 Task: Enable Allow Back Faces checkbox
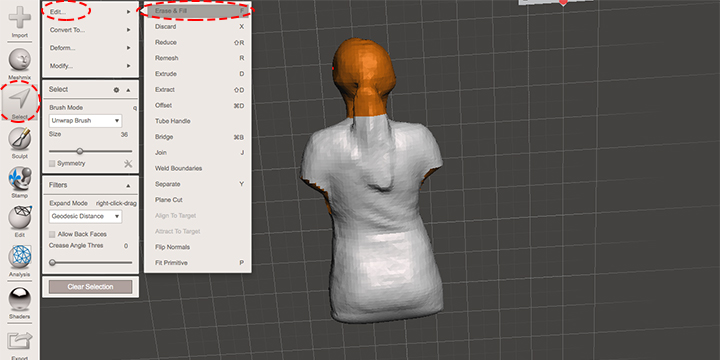click(52, 234)
